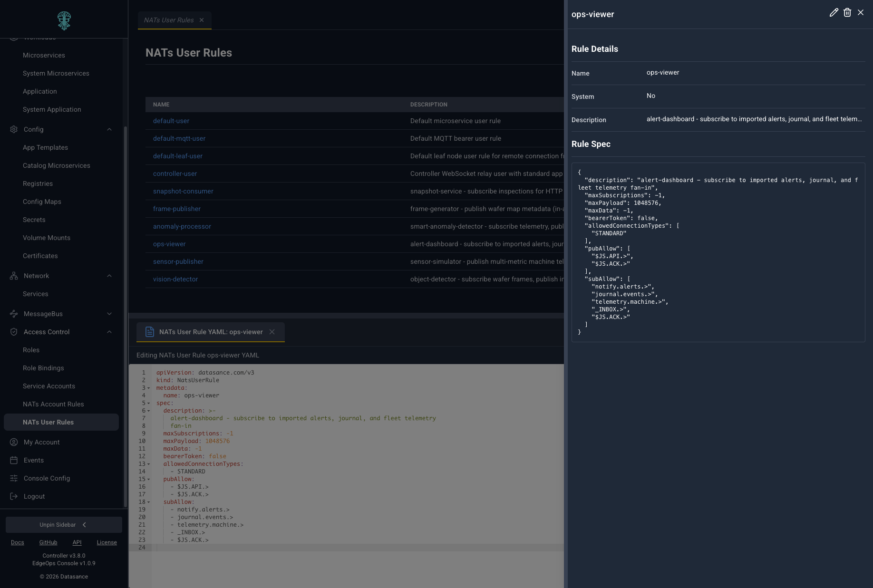Fold the pubAllow block at line 15

149,479
